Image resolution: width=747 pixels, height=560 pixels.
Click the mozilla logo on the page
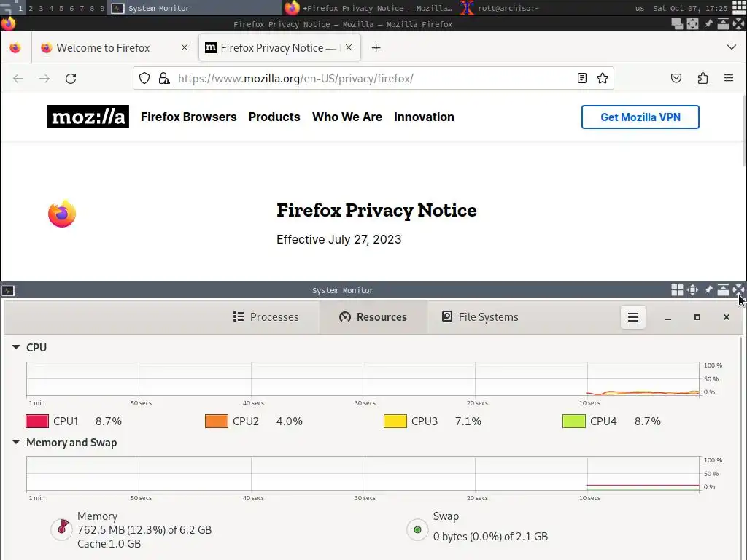coord(88,117)
